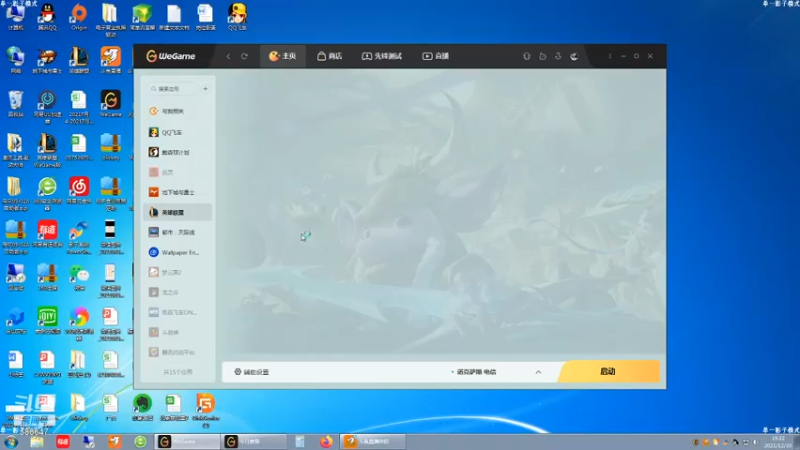This screenshot has height=450, width=800.
Task: Open the WeGame header more-options menu
Action: pyautogui.click(x=610, y=56)
